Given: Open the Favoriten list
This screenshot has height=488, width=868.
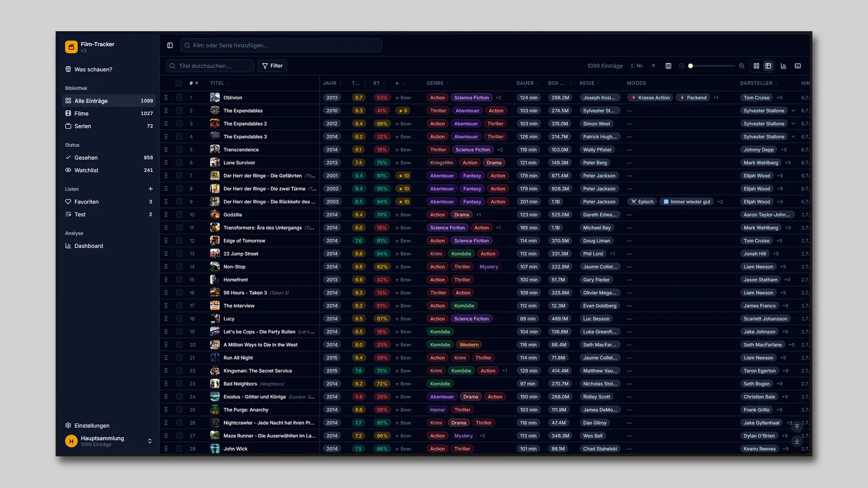Looking at the screenshot, I should [x=109, y=202].
